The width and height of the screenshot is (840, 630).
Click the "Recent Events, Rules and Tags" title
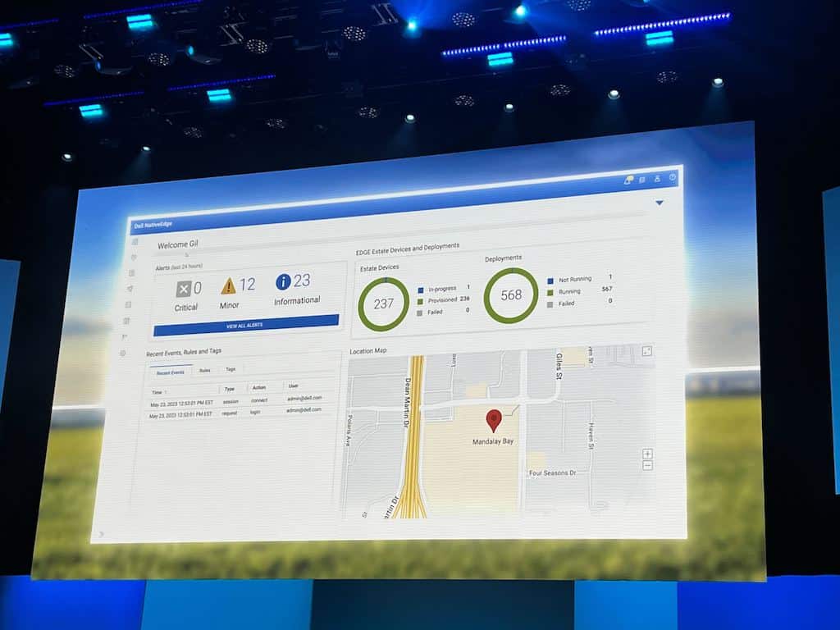[x=184, y=352]
